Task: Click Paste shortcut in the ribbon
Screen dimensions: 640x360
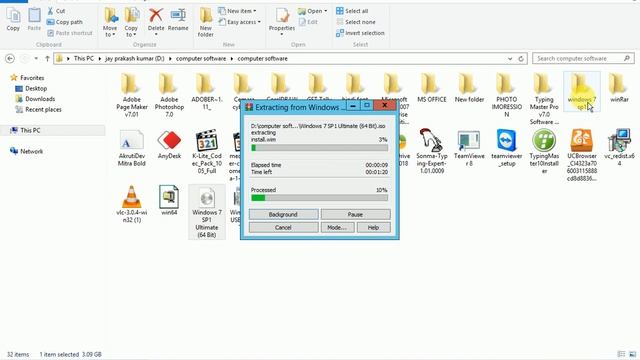Action: tap(70, 33)
